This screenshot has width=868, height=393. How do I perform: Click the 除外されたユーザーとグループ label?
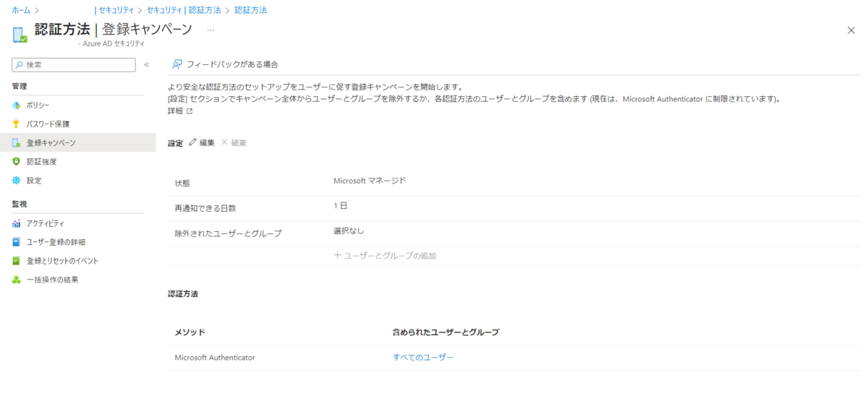pyautogui.click(x=228, y=233)
